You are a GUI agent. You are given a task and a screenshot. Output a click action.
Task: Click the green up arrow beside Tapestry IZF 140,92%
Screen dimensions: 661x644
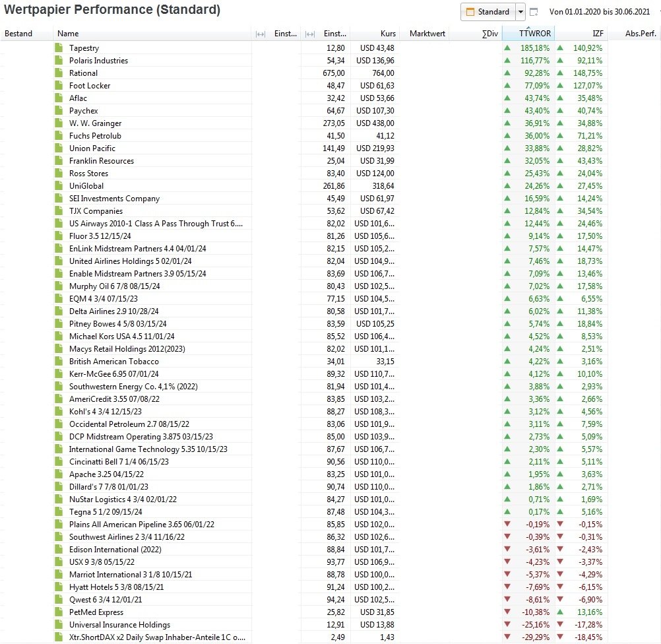(x=560, y=48)
